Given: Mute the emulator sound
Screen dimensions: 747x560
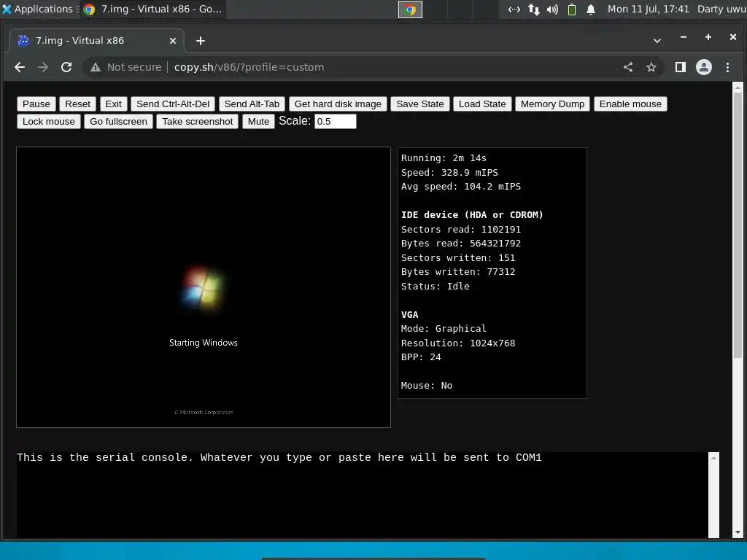Looking at the screenshot, I should point(259,122).
